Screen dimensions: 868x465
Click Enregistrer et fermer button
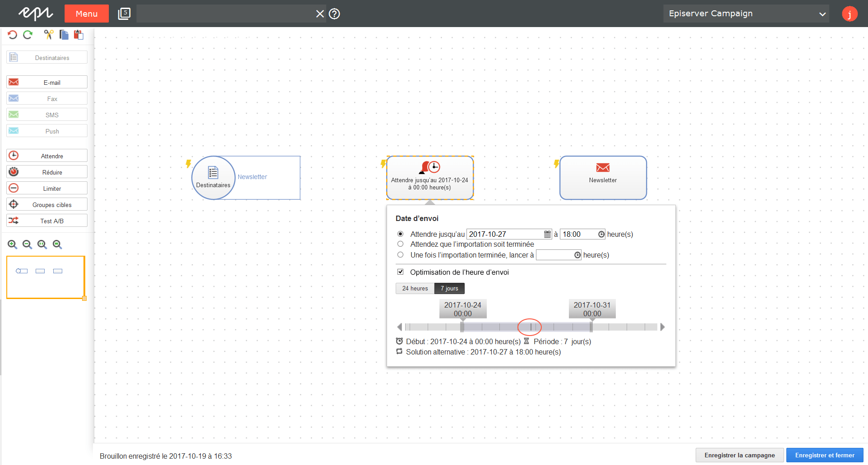825,455
